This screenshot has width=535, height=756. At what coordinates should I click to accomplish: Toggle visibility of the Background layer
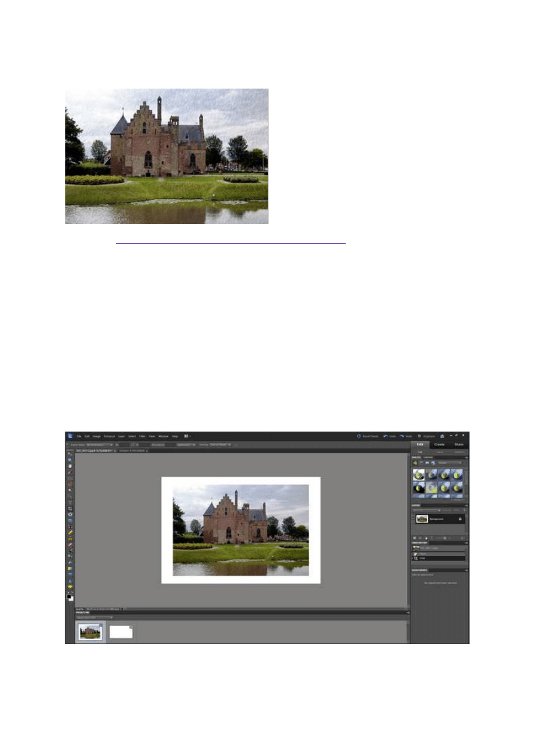click(414, 519)
